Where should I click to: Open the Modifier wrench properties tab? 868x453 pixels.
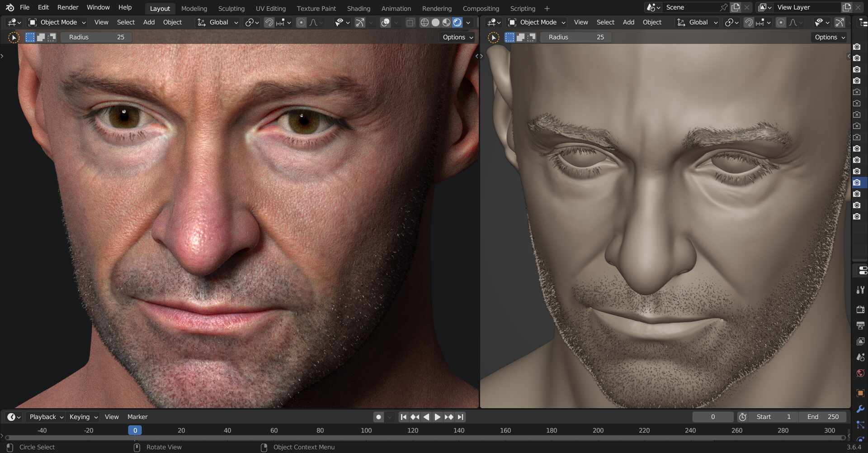(860, 409)
